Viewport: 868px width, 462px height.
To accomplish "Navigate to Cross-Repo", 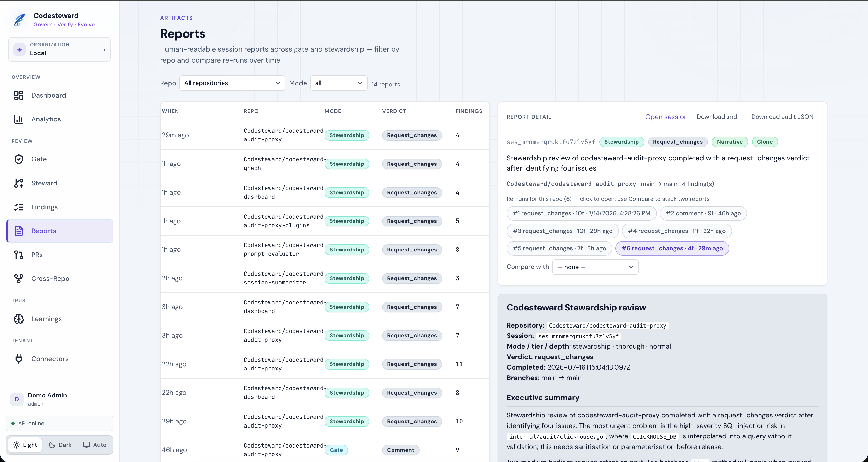I will (x=60, y=278).
